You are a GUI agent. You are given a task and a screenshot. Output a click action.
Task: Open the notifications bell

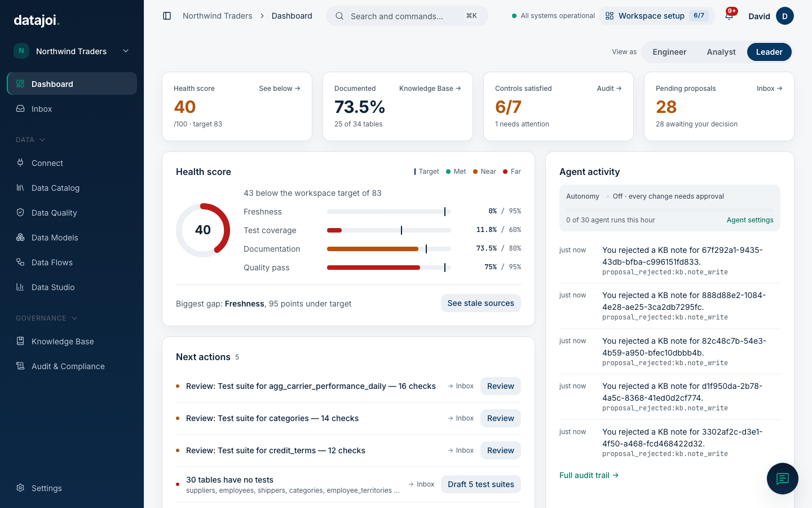coord(729,16)
